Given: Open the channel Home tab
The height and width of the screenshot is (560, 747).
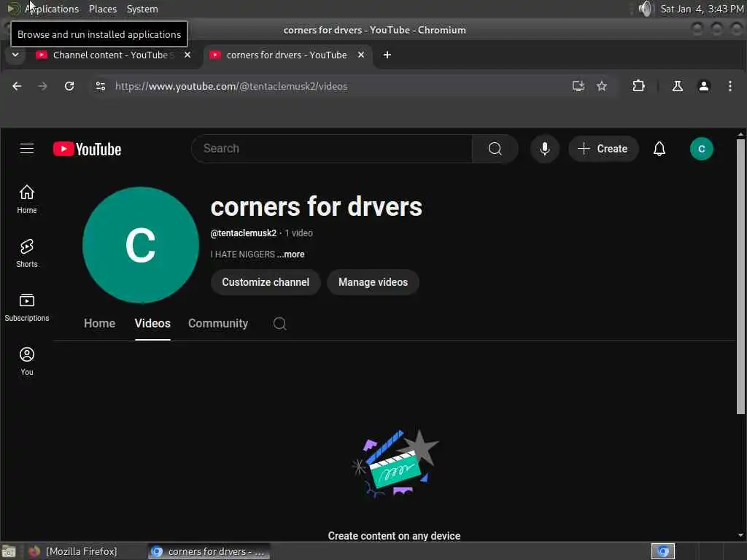Looking at the screenshot, I should pos(99,323).
